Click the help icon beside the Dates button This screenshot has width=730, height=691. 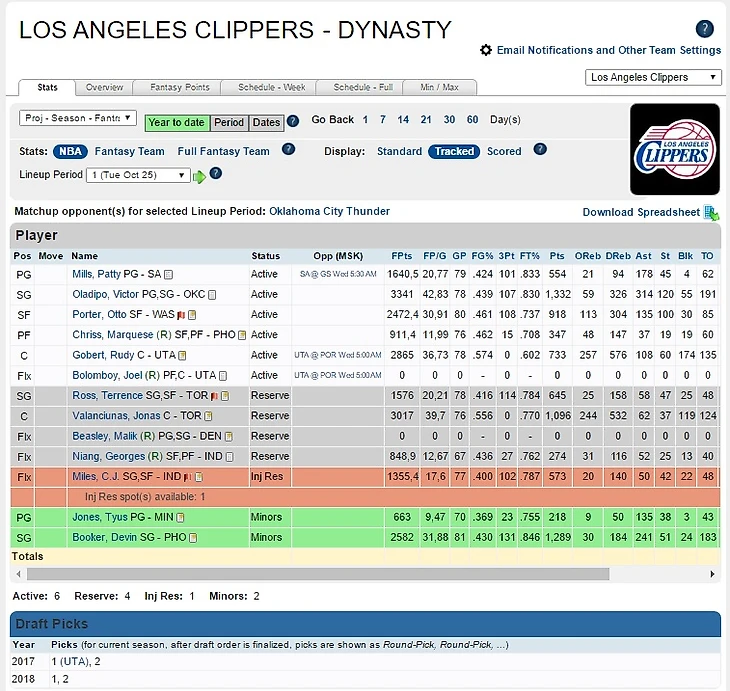(293, 122)
